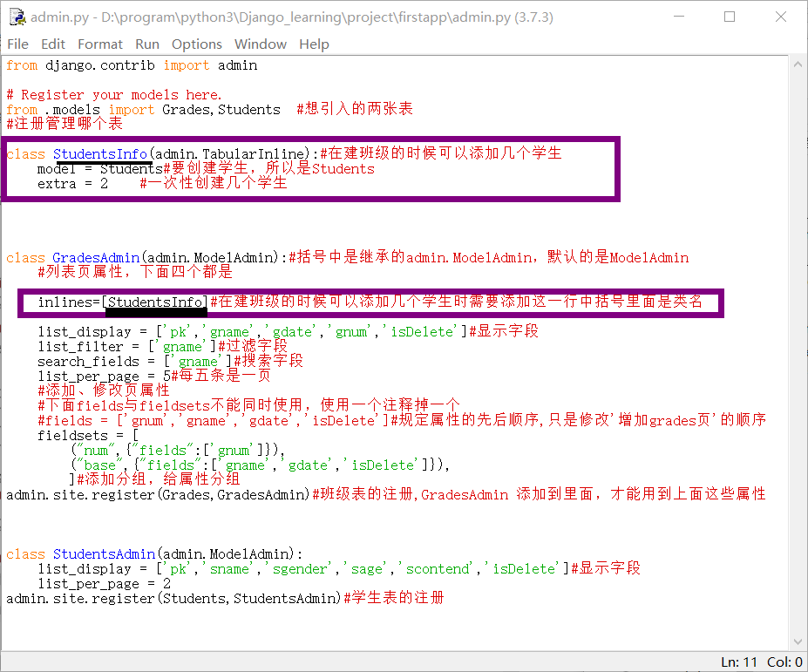
Task: Click the scroll down arrow of vertical scrollbar
Action: point(798,641)
